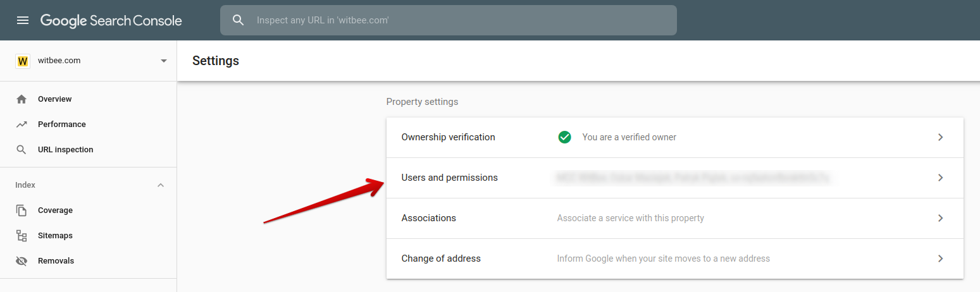The width and height of the screenshot is (980, 292).
Task: Click the Sitemaps tree icon
Action: click(22, 236)
